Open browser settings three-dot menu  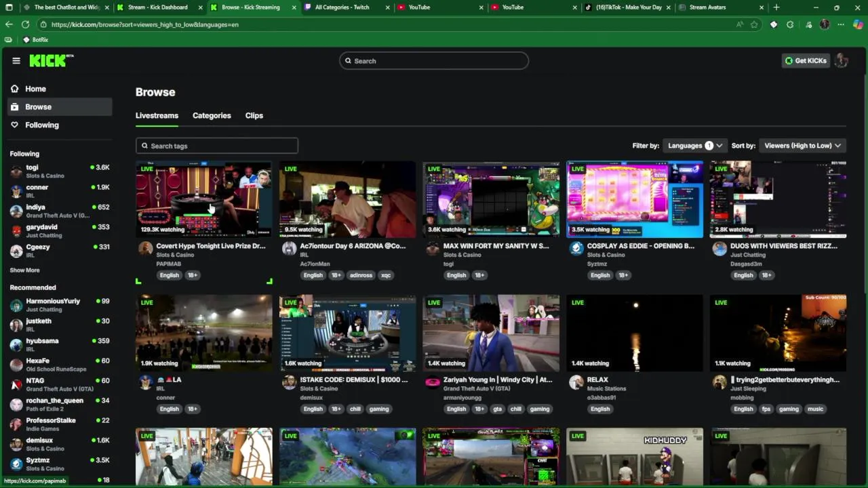coord(841,24)
